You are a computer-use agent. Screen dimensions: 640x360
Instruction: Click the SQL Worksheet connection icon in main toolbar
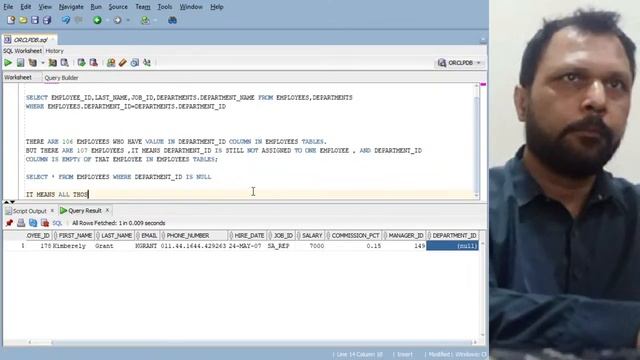pos(145,20)
